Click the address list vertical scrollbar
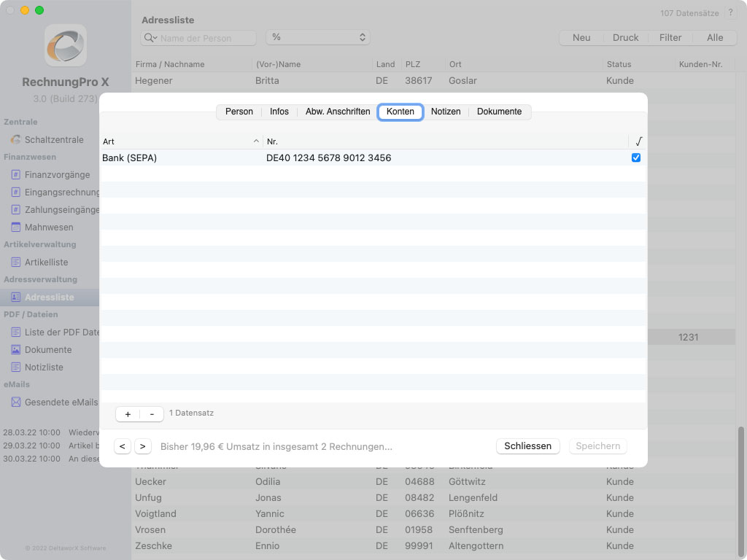Image resolution: width=747 pixels, height=560 pixels. coord(742,481)
